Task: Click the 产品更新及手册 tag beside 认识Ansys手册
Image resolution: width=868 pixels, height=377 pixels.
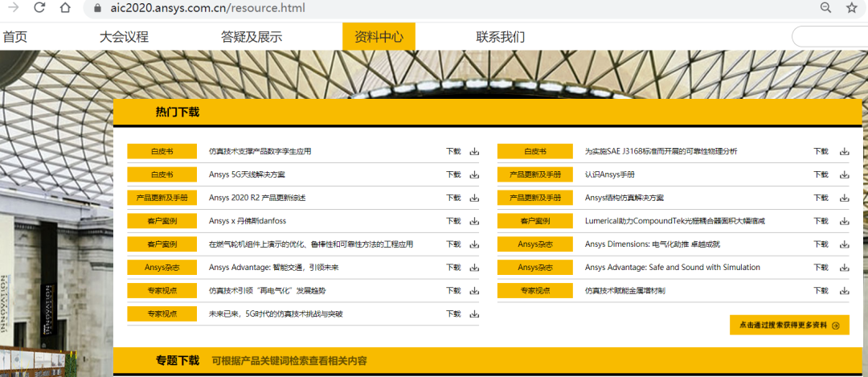Action: point(535,174)
